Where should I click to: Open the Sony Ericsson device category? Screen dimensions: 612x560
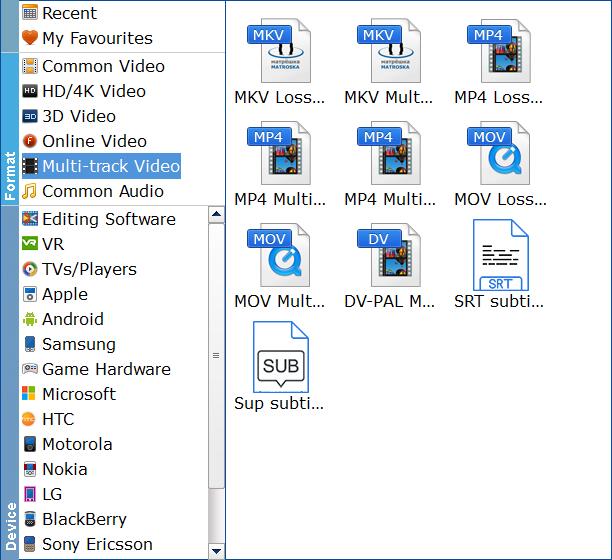point(87,544)
